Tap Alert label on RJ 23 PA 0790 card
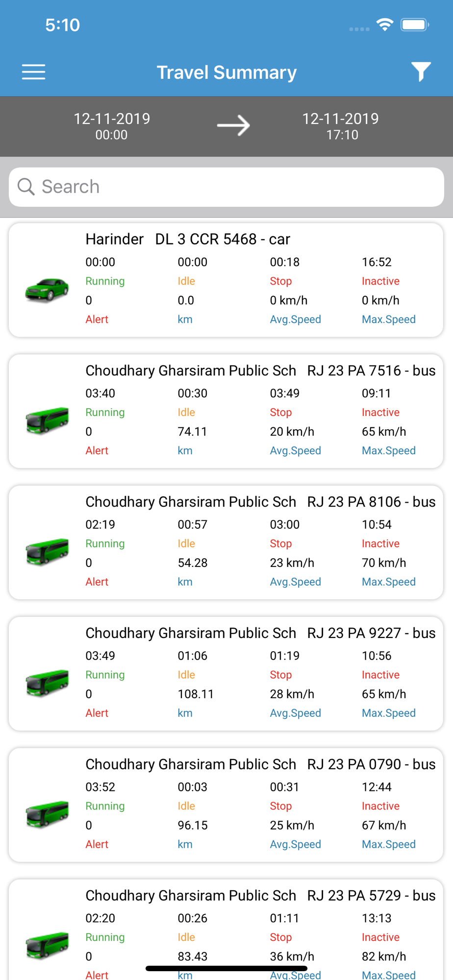 click(97, 844)
